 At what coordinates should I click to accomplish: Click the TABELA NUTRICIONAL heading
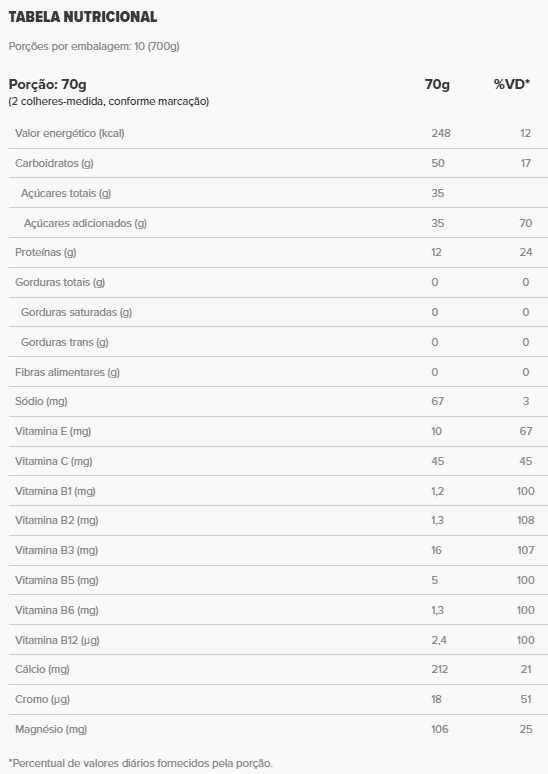click(x=83, y=17)
